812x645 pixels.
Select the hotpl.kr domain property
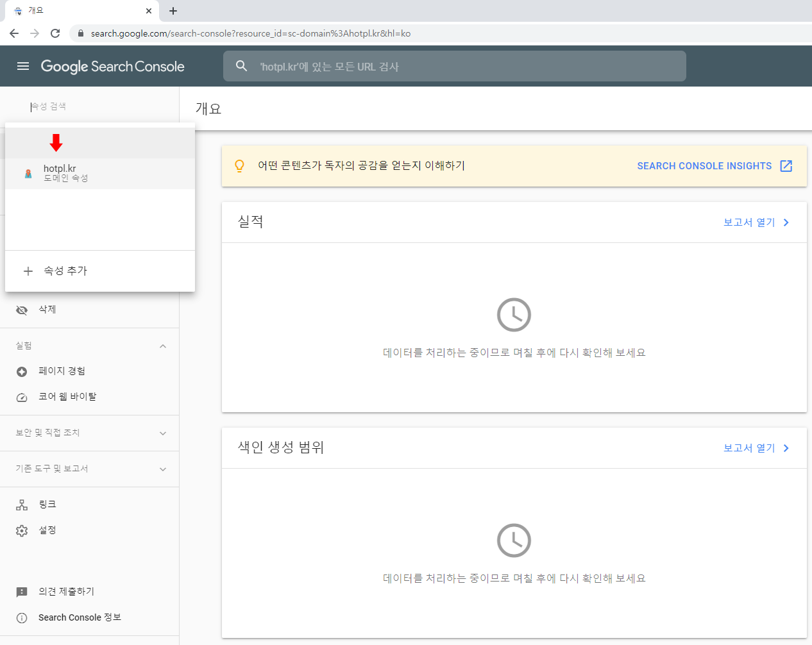100,174
